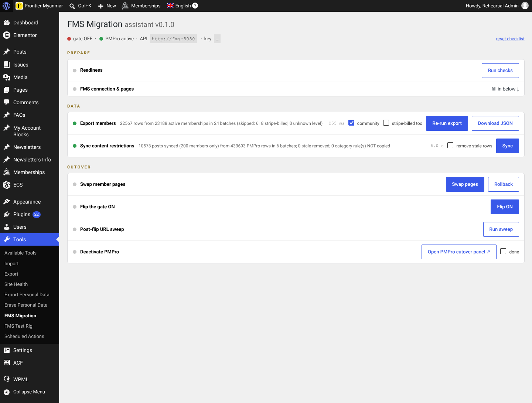Tick the remove stale rows checkbox

click(x=450, y=146)
